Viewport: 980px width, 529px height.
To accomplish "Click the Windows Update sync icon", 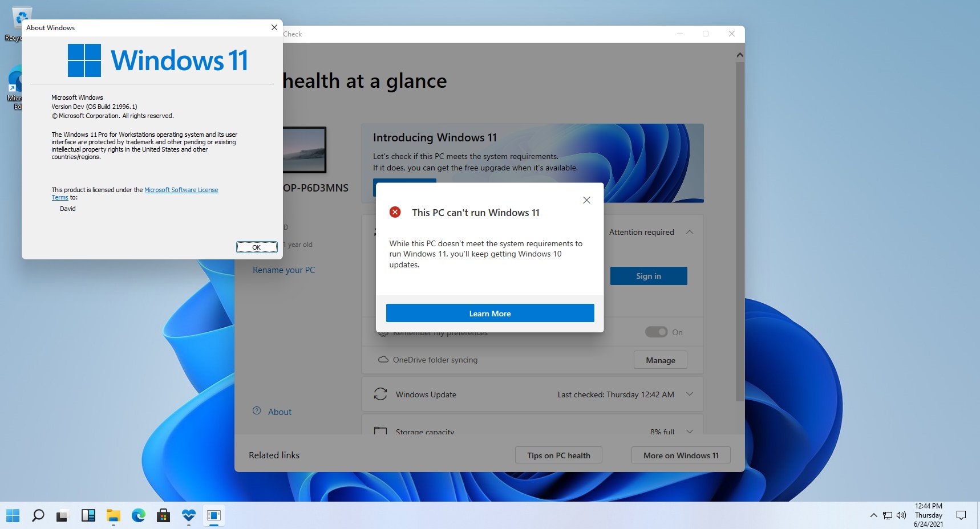I will coord(380,394).
